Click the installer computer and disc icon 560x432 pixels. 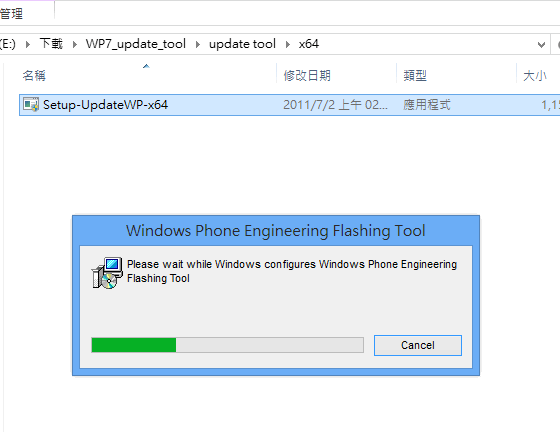[107, 273]
